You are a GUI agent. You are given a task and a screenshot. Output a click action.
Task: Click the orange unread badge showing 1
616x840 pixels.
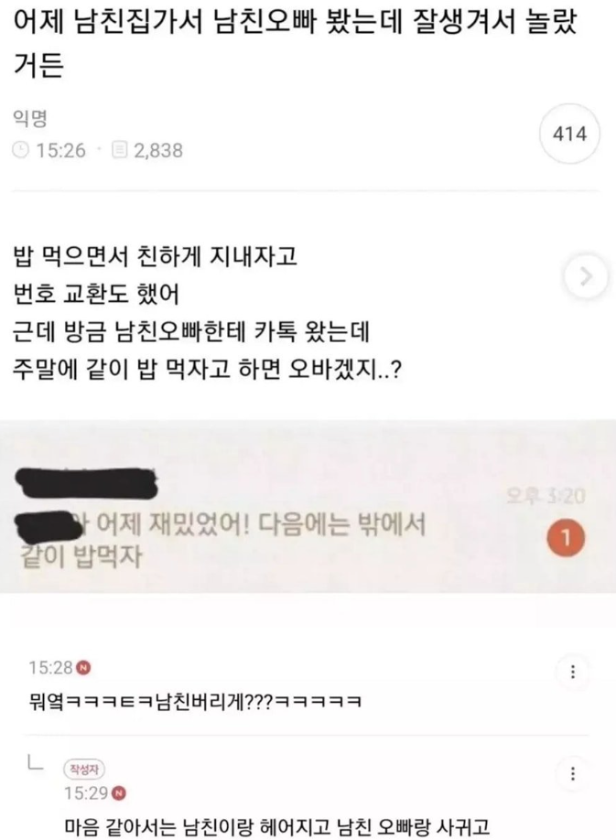pyautogui.click(x=566, y=538)
